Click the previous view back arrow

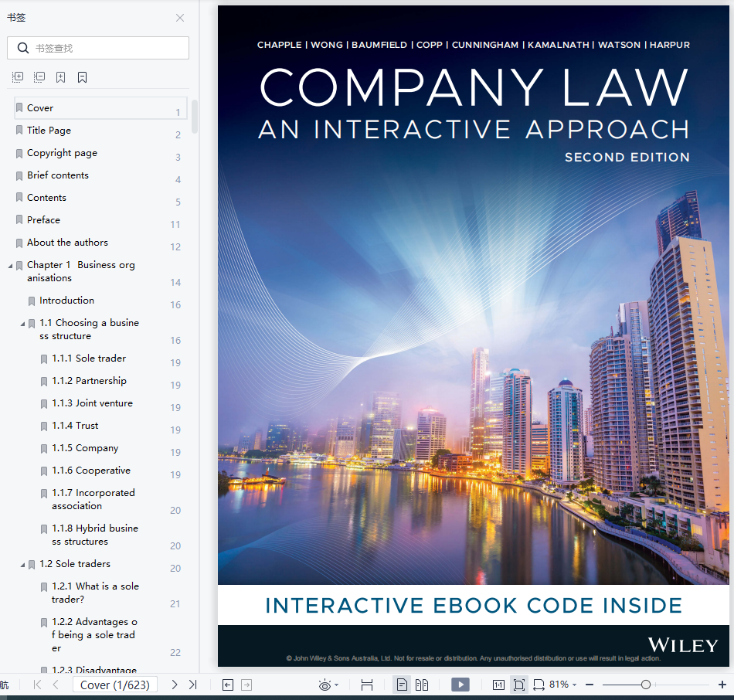(228, 685)
